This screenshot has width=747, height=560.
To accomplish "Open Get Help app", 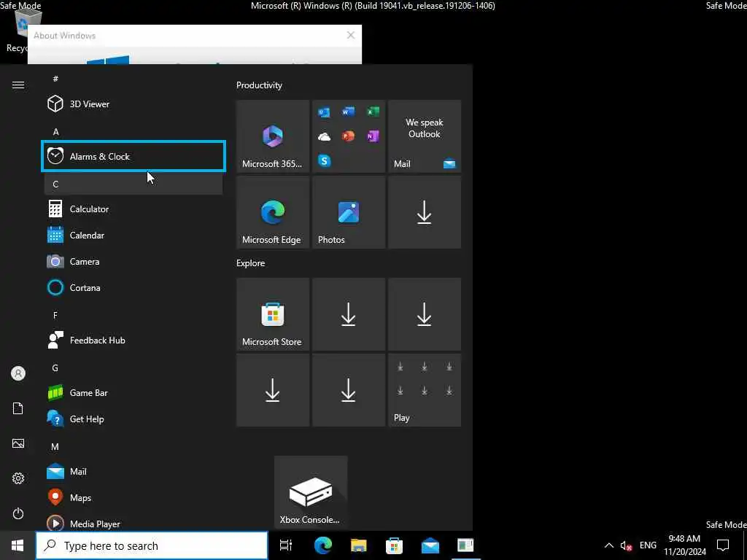I will 133,419.
